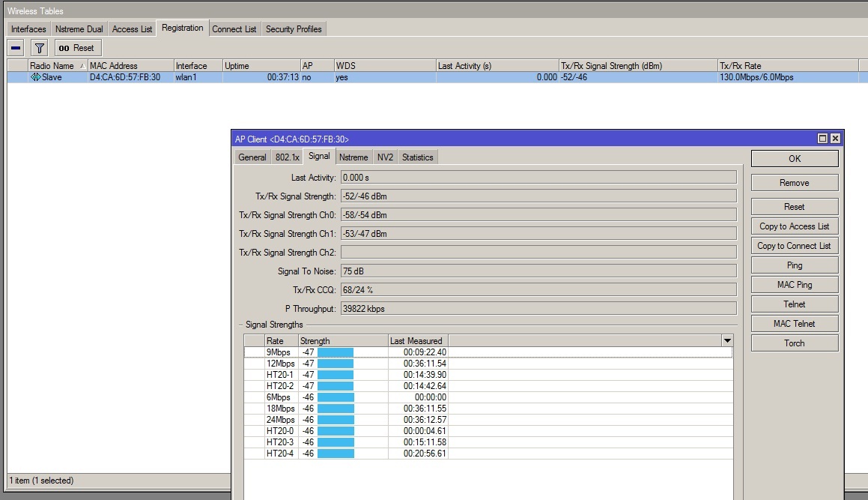Image resolution: width=868 pixels, height=500 pixels.
Task: Launch the Torch tool button
Action: (795, 343)
